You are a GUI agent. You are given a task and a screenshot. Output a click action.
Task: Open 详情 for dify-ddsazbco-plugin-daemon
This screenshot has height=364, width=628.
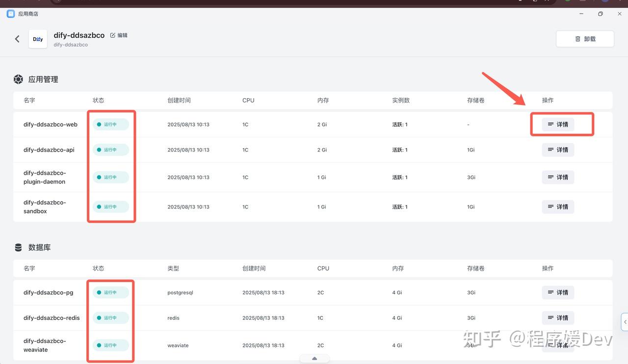click(x=558, y=177)
